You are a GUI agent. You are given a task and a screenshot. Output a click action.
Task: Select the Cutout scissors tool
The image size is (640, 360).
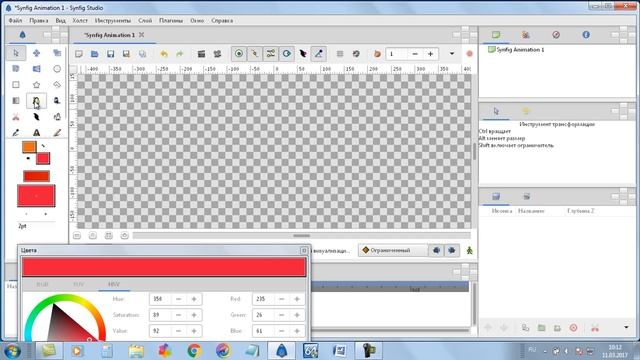click(16, 117)
